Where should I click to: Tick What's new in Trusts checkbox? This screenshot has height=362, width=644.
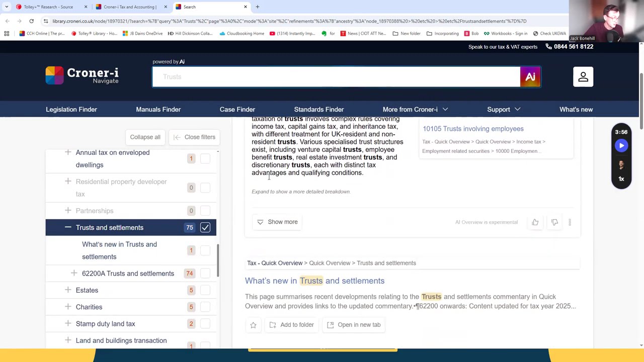coord(205,250)
